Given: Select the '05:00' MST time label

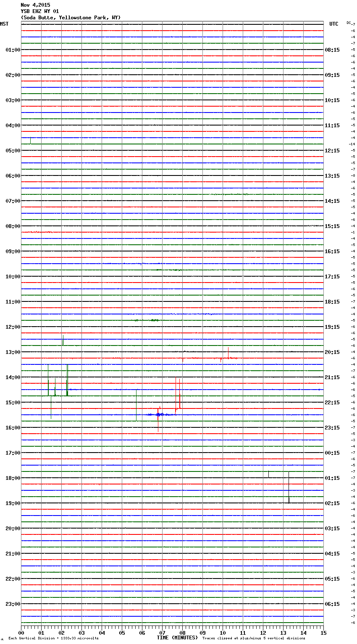Looking at the screenshot, I should click(13, 151).
